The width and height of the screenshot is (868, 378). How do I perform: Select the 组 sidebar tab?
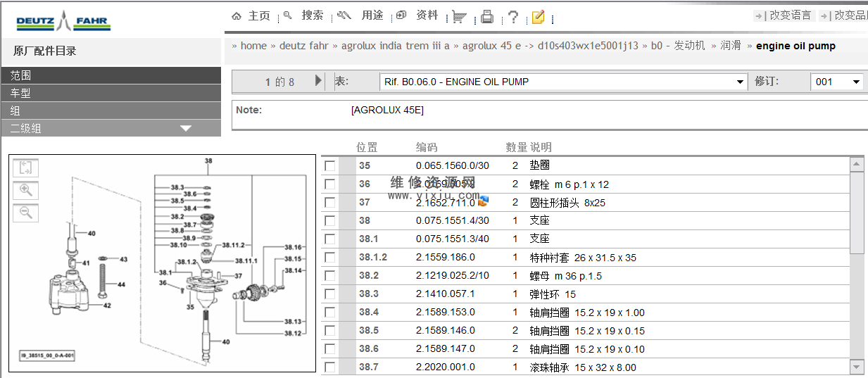tap(111, 111)
